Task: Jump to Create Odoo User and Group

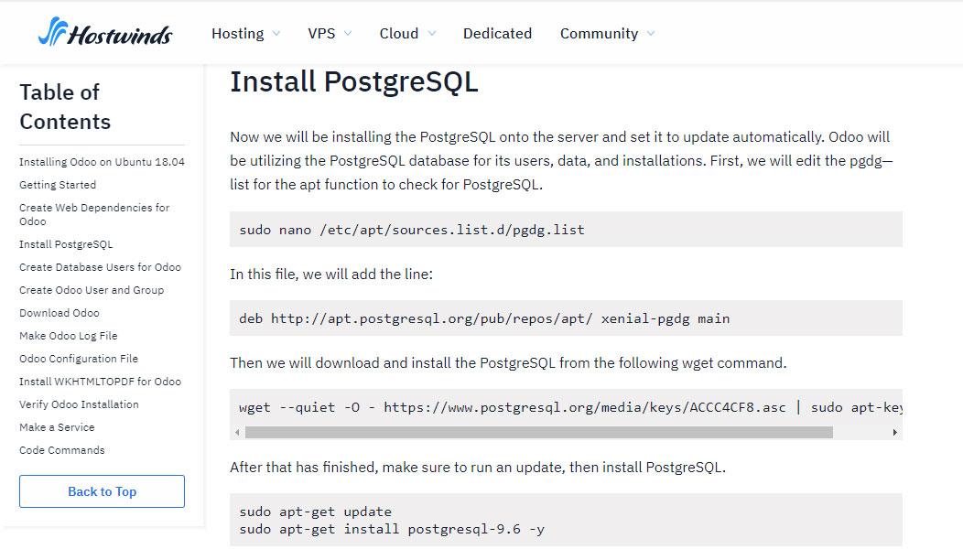Action: 92,290
